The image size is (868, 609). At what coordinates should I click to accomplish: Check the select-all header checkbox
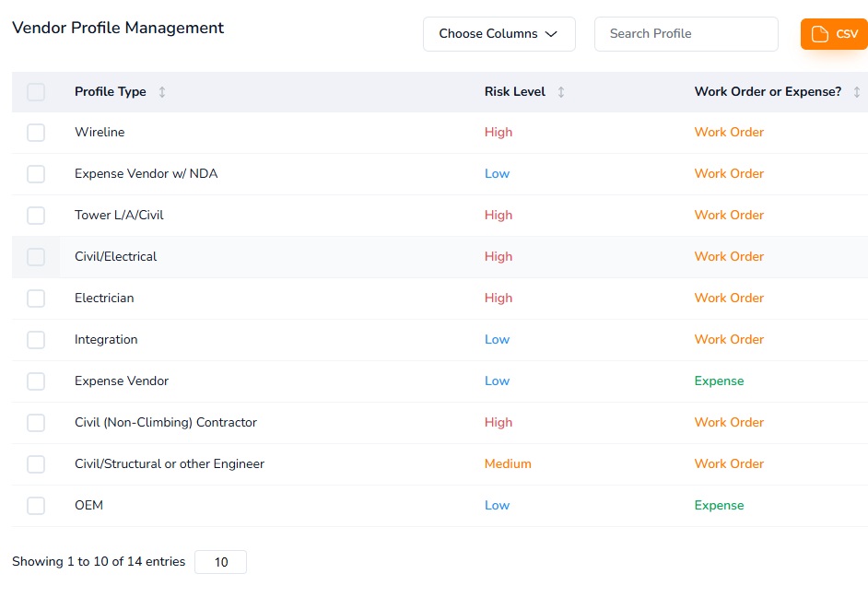point(36,91)
